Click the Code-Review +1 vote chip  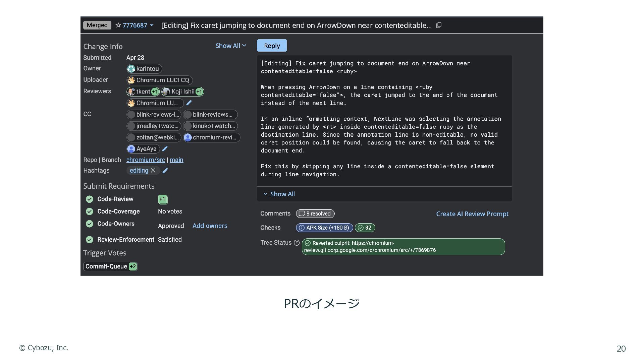163,199
